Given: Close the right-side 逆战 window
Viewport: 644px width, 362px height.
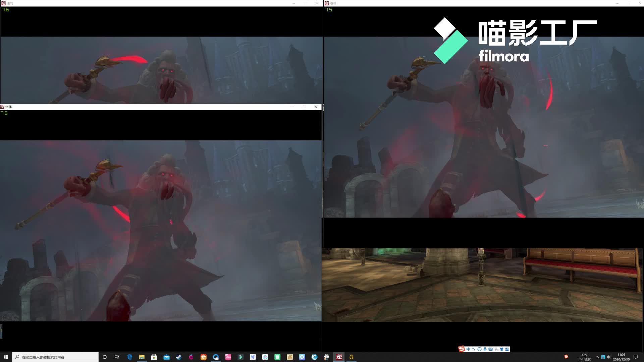Looking at the screenshot, I should pos(640,3).
